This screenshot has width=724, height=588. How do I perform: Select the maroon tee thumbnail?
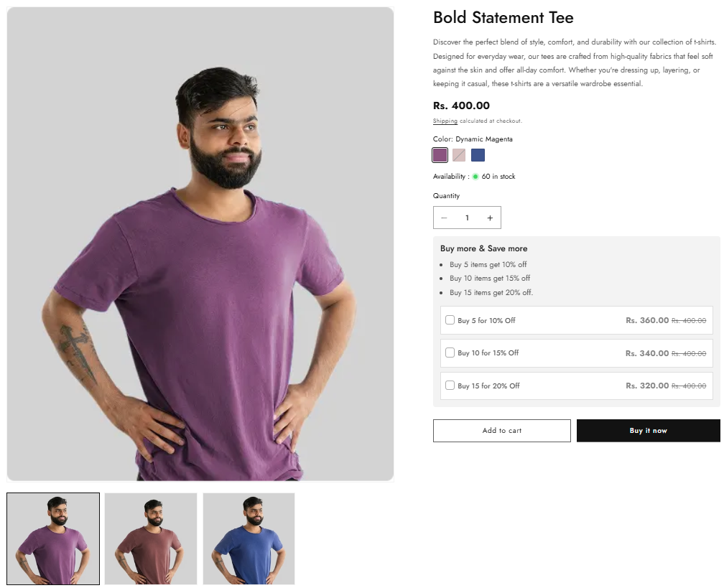click(150, 537)
